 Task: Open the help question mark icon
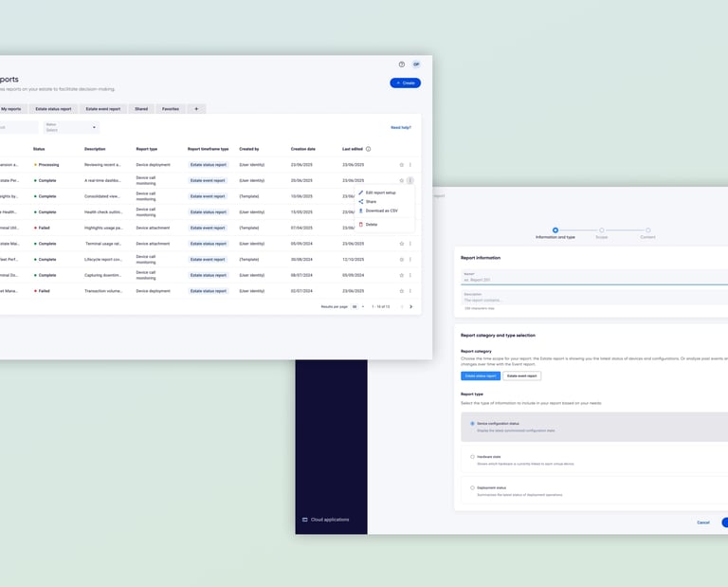click(402, 64)
